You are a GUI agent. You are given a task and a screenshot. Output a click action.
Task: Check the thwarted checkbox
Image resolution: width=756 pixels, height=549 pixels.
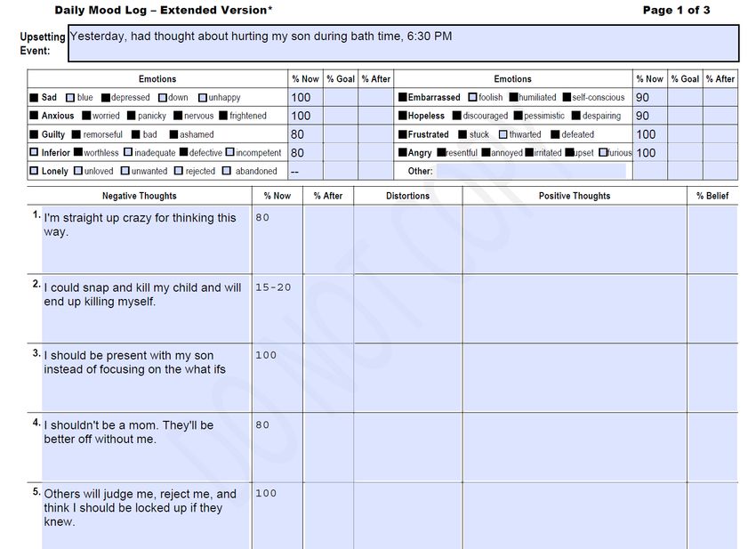(x=503, y=134)
